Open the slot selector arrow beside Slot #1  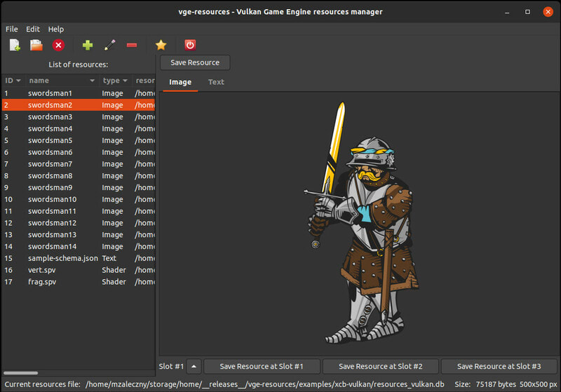tap(194, 366)
